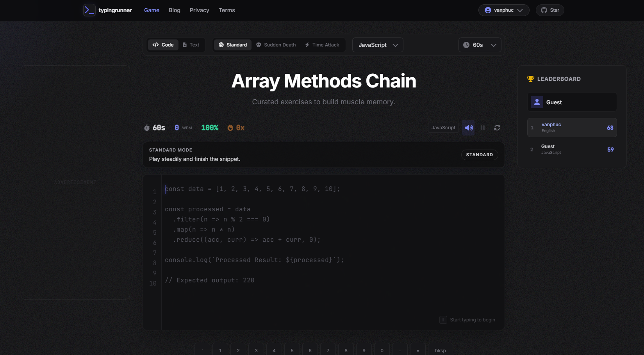Select the Guest profile card

pyautogui.click(x=572, y=102)
